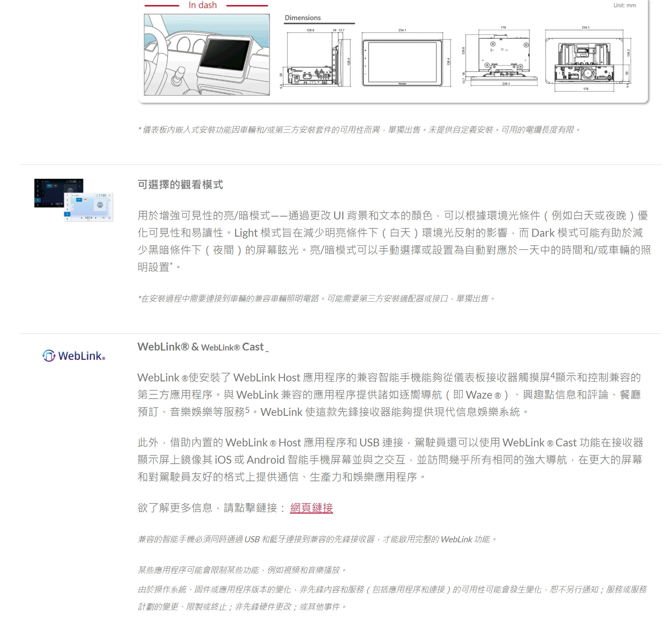Click the front-view dimension drawing labeled 234.1
672x617 pixels.
[406, 58]
